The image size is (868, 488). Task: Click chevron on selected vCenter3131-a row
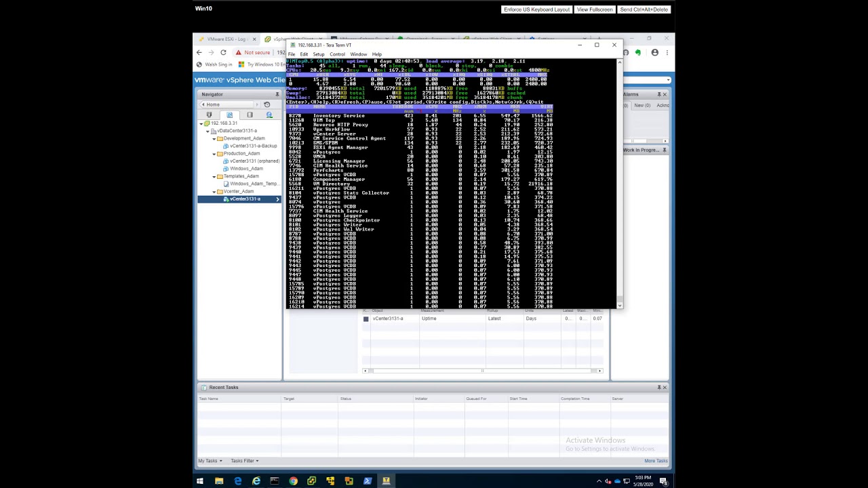click(x=277, y=199)
